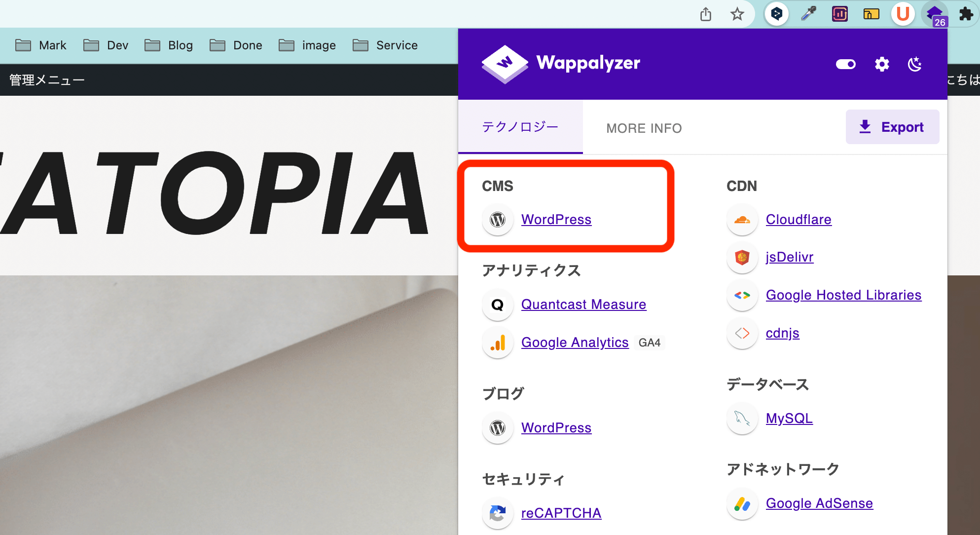
Task: Open the cdnjs link under CDN
Action: coord(783,333)
